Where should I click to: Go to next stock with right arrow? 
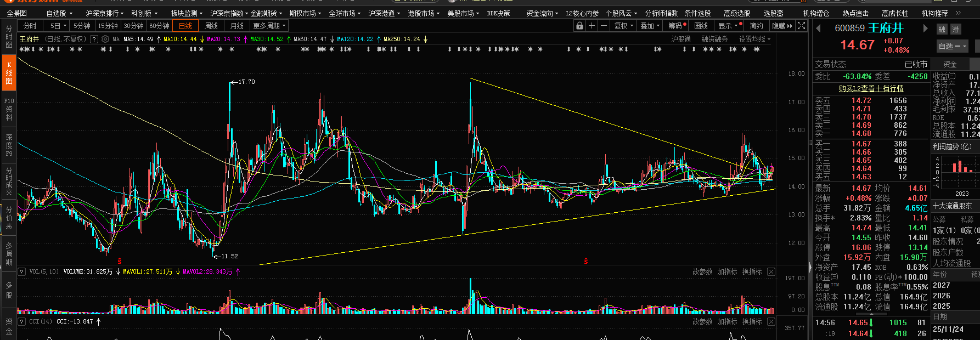coord(925,28)
